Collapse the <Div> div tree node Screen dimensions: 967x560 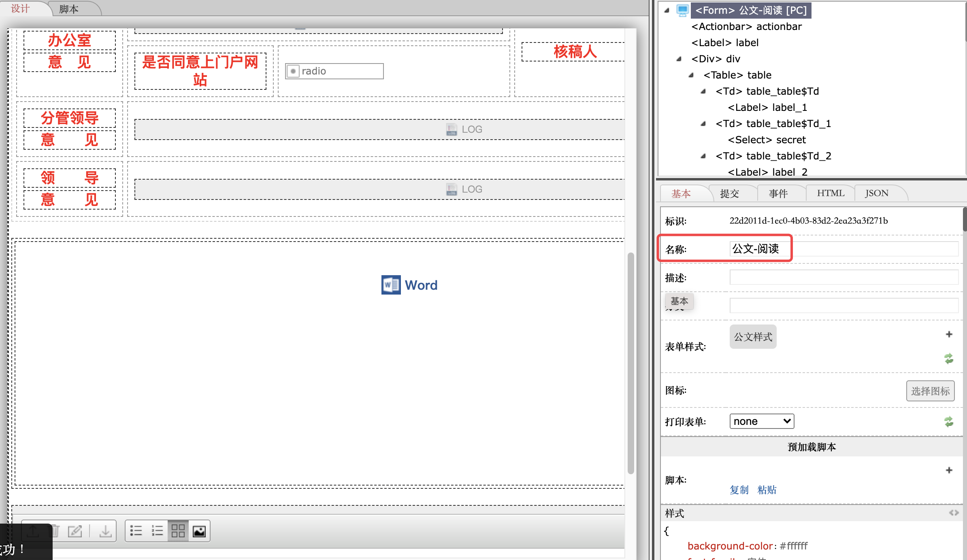679,59
